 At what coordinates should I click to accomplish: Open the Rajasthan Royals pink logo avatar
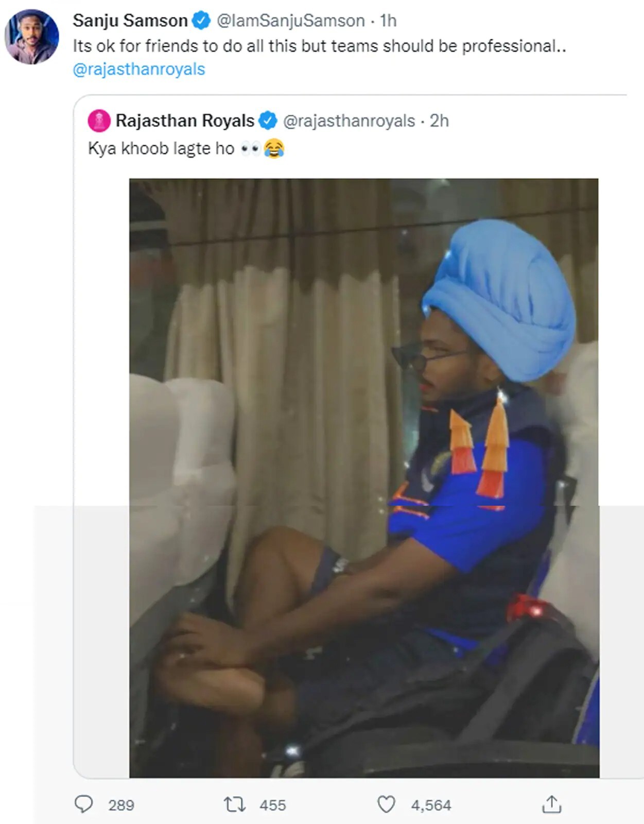(99, 121)
